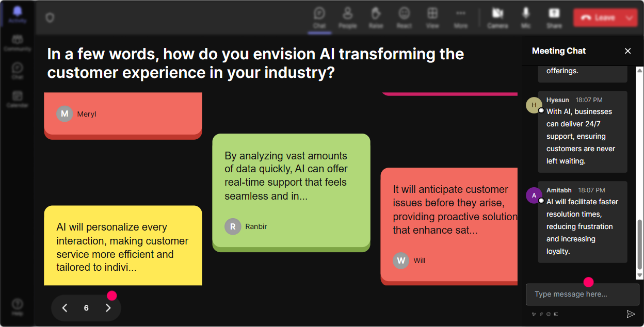
Task: Click the name Will on the red card
Action: 420,260
